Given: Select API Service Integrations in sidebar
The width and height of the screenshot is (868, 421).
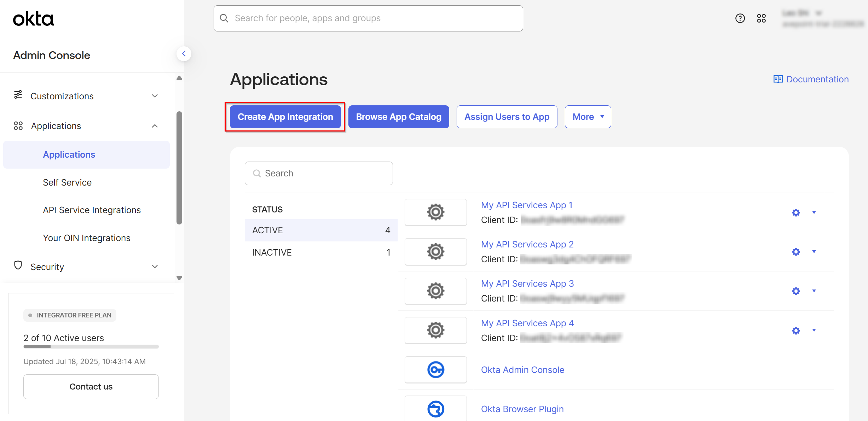Looking at the screenshot, I should point(92,210).
